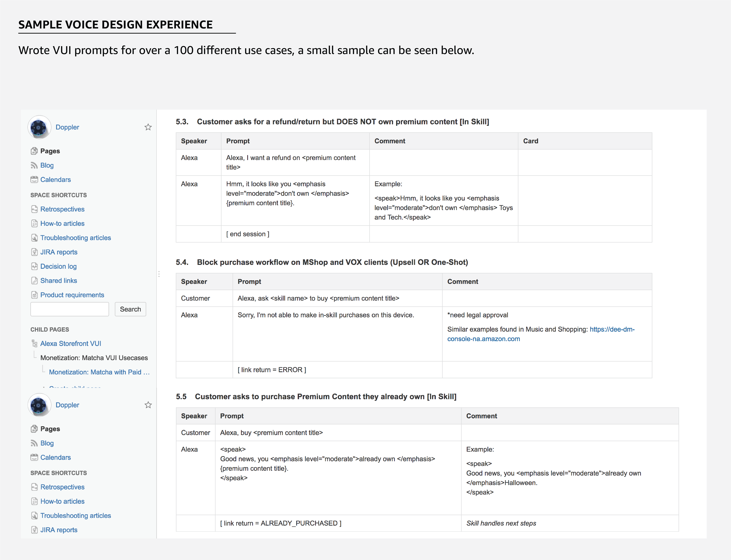Click the Product requirements page icon
This screenshot has height=560, width=731.
click(34, 295)
